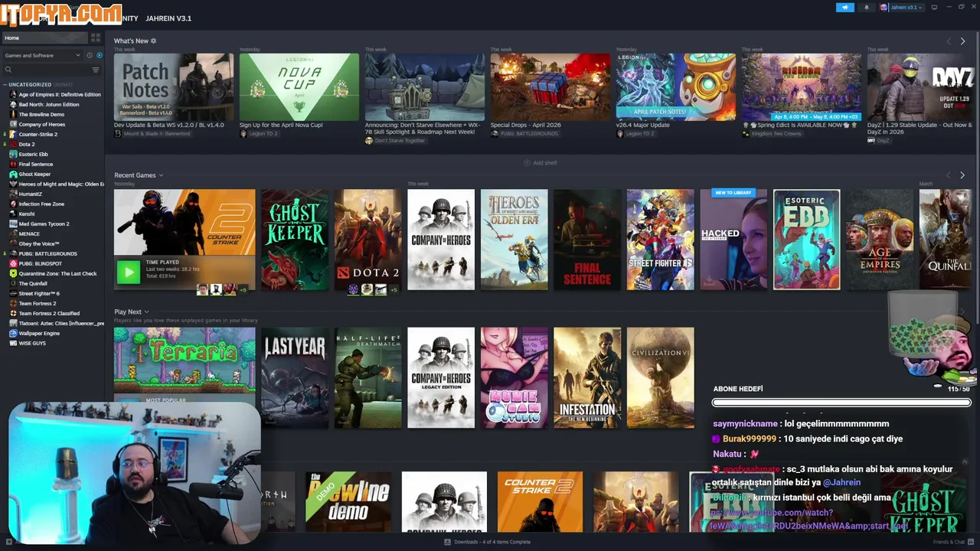Select Tlatoani: Aztec Cities in library list
The width and height of the screenshot is (980, 551).
61,323
